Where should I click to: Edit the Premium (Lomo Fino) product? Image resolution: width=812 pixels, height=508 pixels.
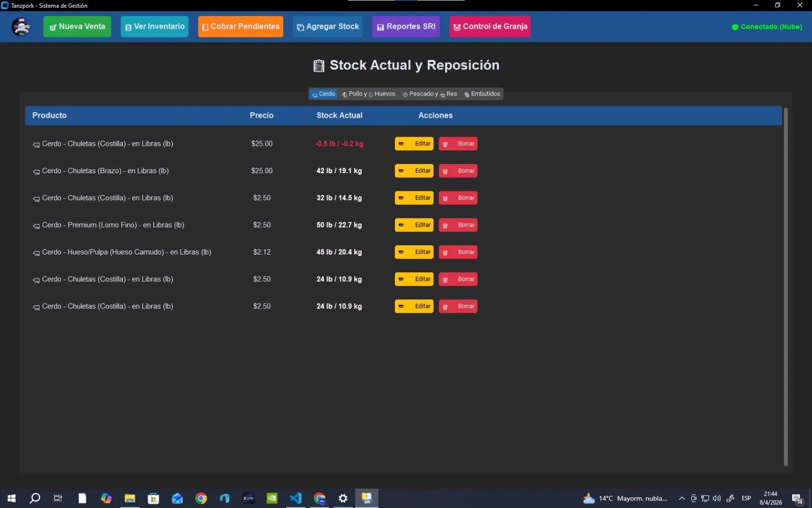(414, 225)
